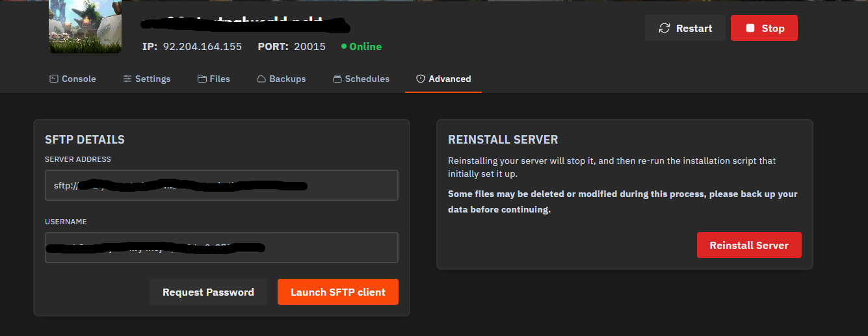This screenshot has height=336, width=868.
Task: Click the Username field
Action: 222,248
